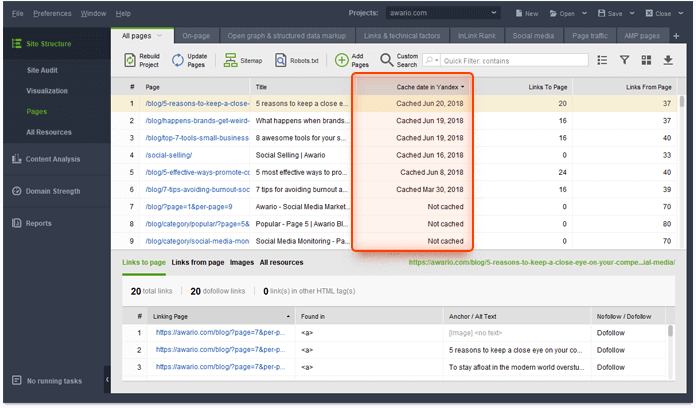The width and height of the screenshot is (696, 408).
Task: Select the Links to page tab
Action: point(144,262)
